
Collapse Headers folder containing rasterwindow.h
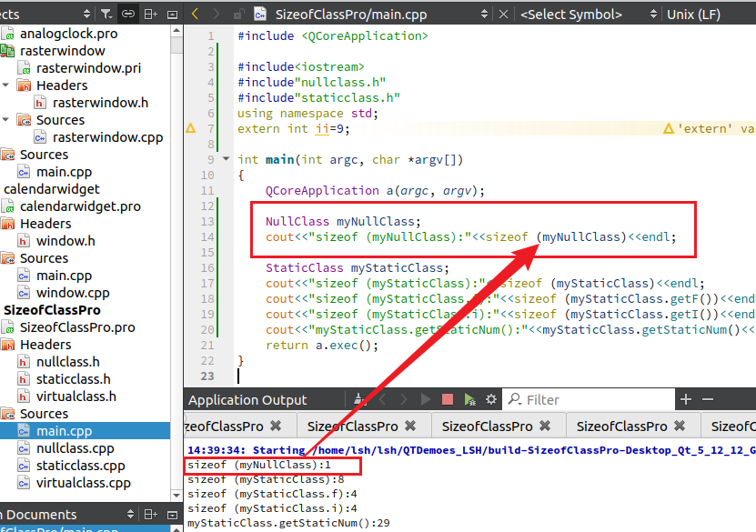tap(5, 85)
